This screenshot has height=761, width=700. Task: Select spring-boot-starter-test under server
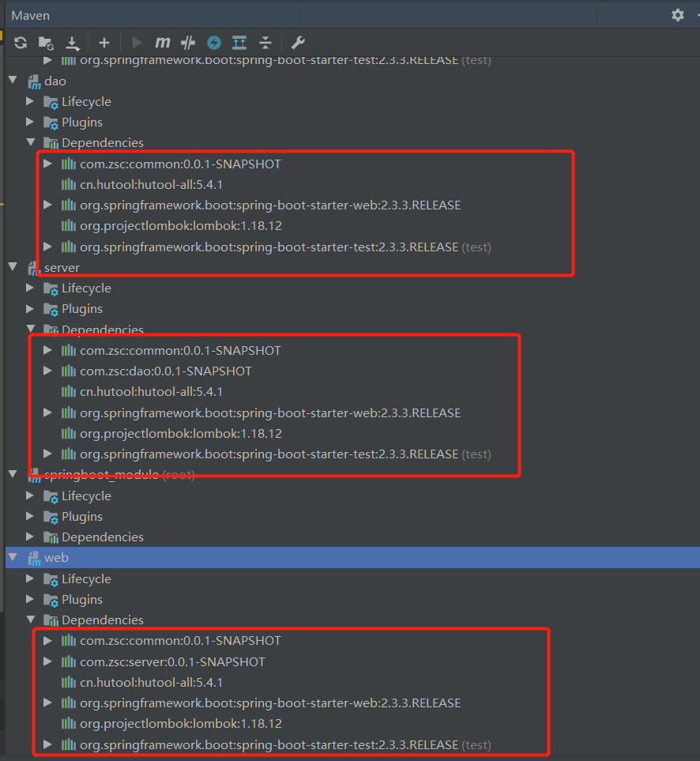coord(286,454)
